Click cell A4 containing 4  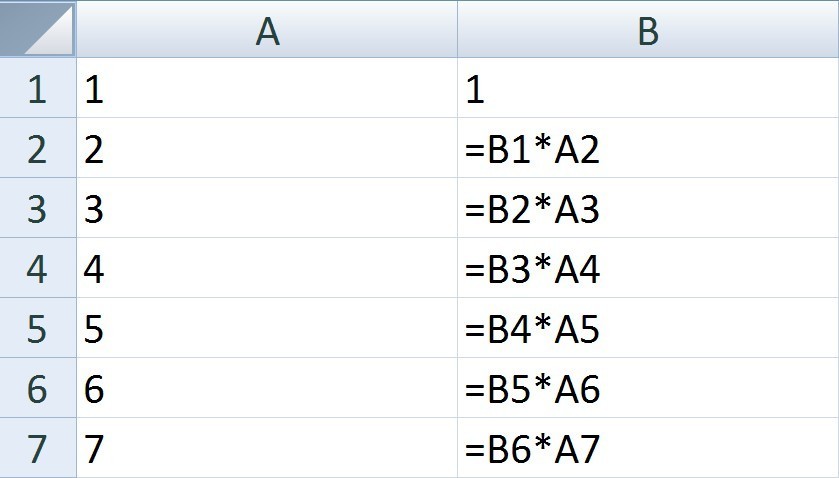tap(267, 268)
